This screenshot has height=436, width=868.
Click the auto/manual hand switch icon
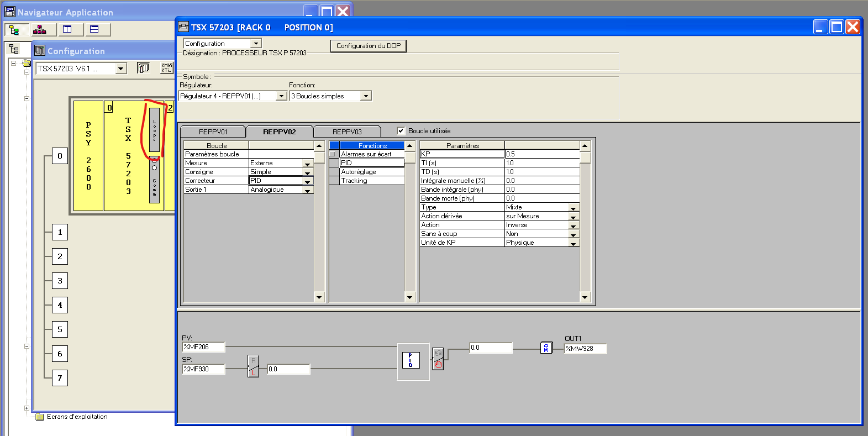[x=438, y=359]
